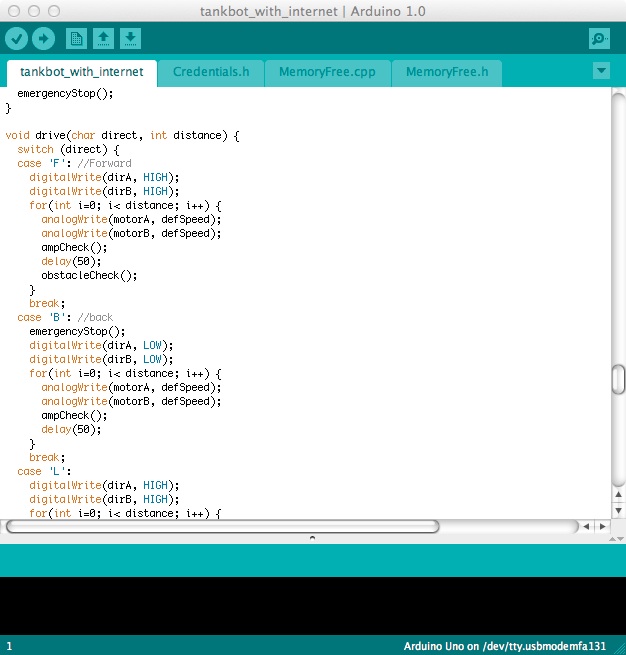Click the Verify checkmark button
626x655 pixels.
pyautogui.click(x=16, y=39)
